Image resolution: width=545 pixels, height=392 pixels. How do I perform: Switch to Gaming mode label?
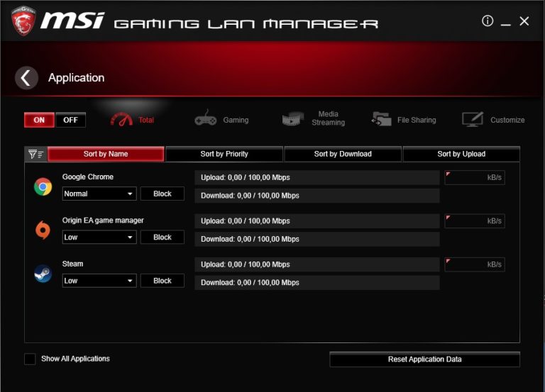[236, 120]
